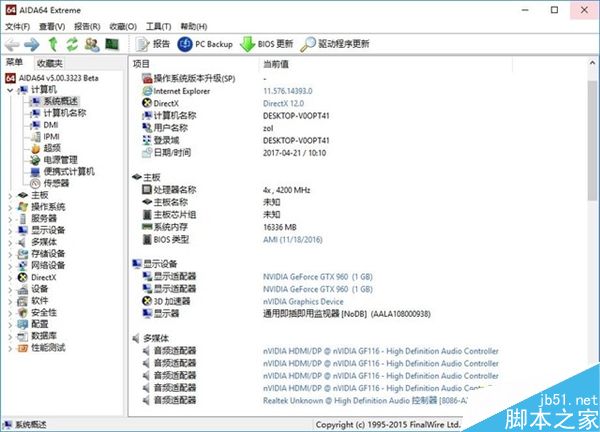Image resolution: width=600 pixels, height=432 pixels.
Task: Go up one level with green arrow
Action: coord(53,44)
